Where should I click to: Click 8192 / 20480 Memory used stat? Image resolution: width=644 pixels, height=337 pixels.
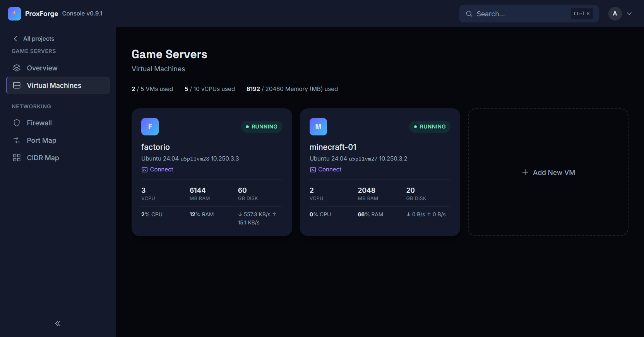click(x=292, y=89)
